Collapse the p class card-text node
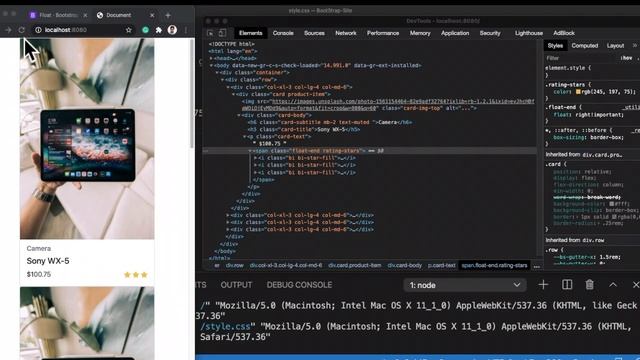This screenshot has width=640, height=360. coord(244,137)
